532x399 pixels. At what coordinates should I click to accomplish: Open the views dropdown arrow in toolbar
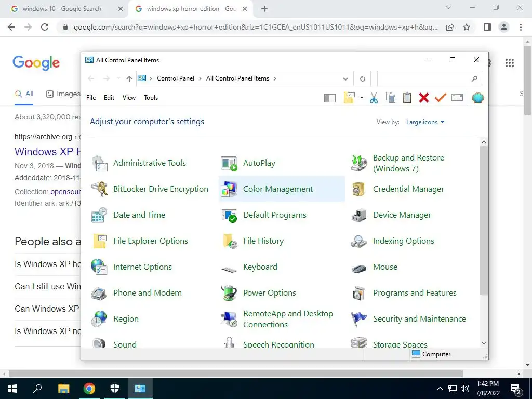pyautogui.click(x=362, y=98)
